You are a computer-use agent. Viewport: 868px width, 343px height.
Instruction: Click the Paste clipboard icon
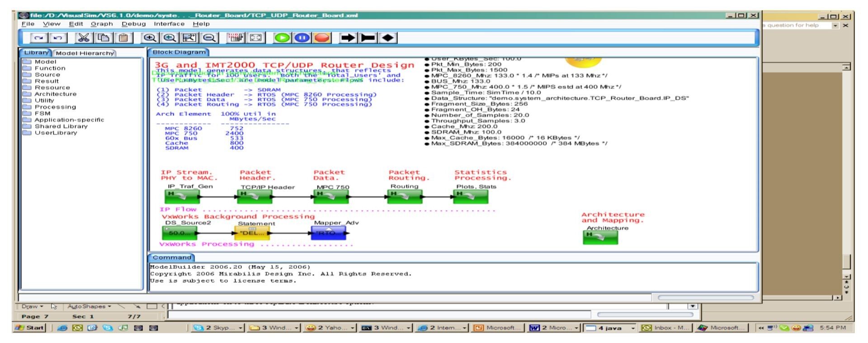pos(123,38)
